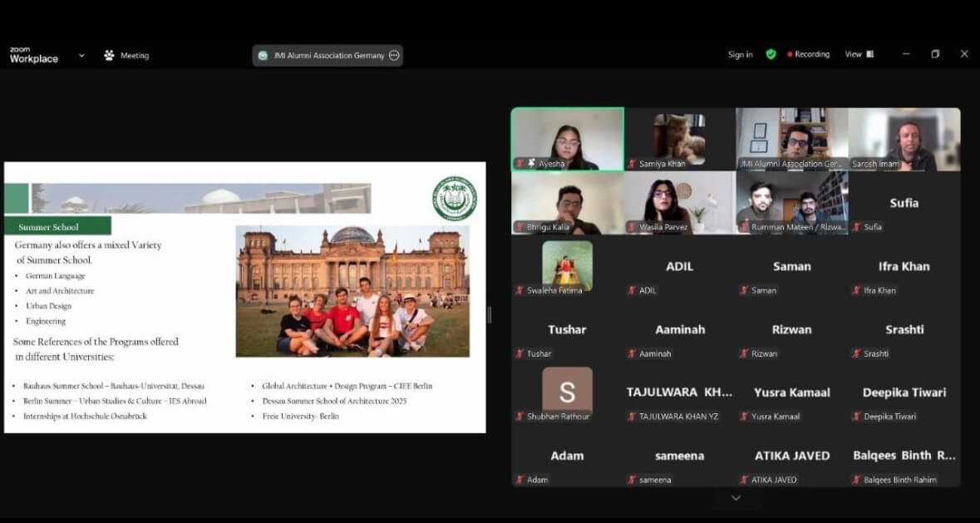Click the Sign in button
Image resolution: width=980 pixels, height=523 pixels.
[x=740, y=55]
